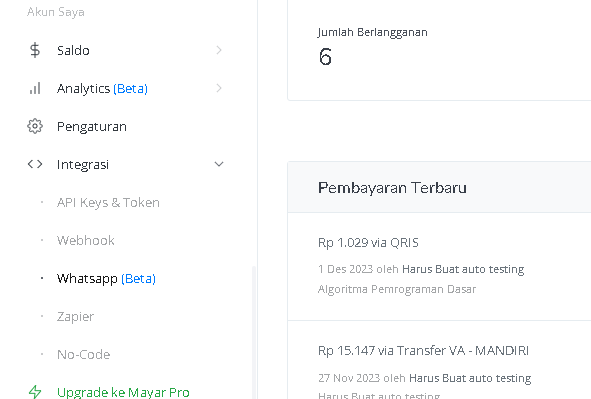
Task: Select Whatsapp (Beta) integration item
Action: click(x=106, y=278)
